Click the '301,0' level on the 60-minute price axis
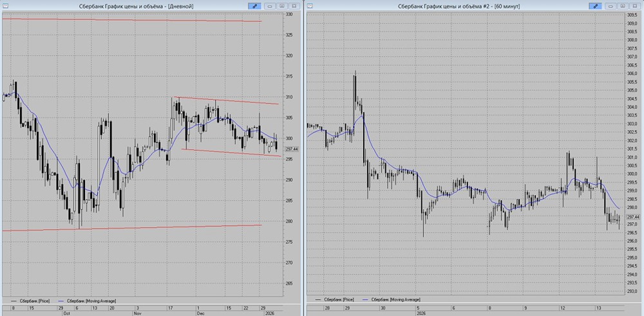Viewport: 644px width, 316px height. point(632,157)
